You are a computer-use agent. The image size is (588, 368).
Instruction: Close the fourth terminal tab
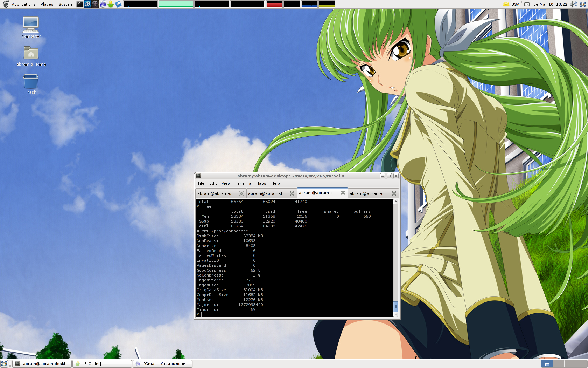pos(394,193)
